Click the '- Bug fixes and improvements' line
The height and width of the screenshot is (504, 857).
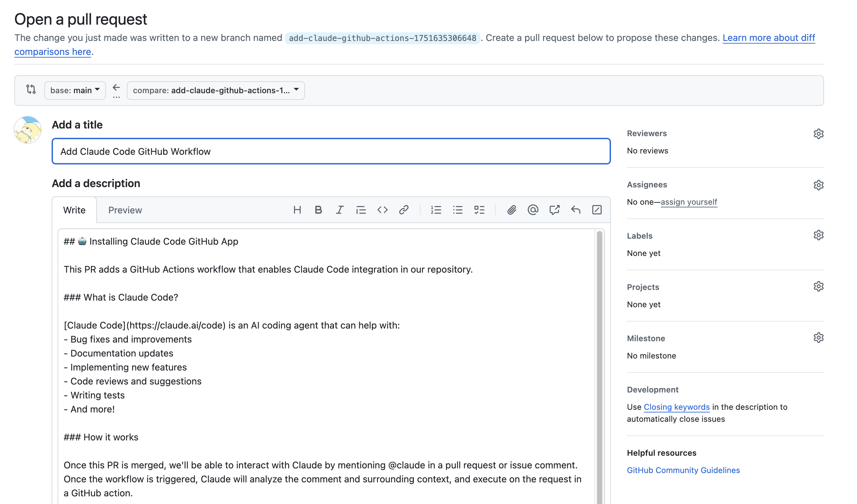pyautogui.click(x=128, y=340)
